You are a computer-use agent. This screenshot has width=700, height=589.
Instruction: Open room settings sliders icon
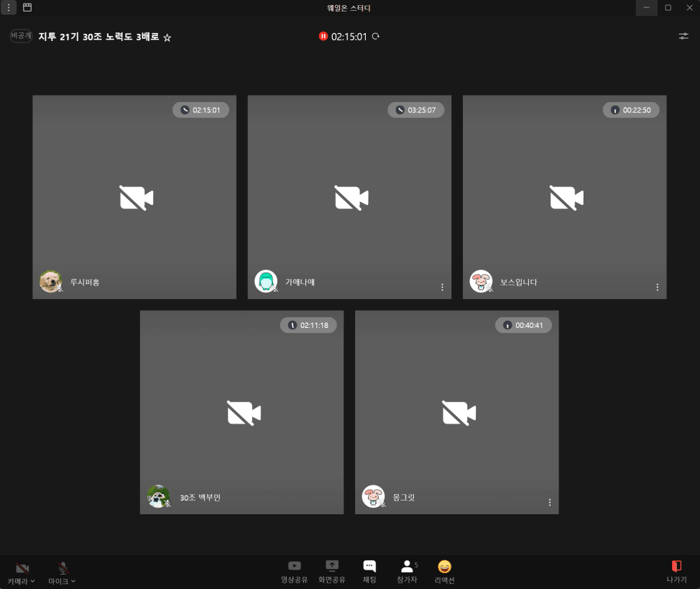click(683, 36)
